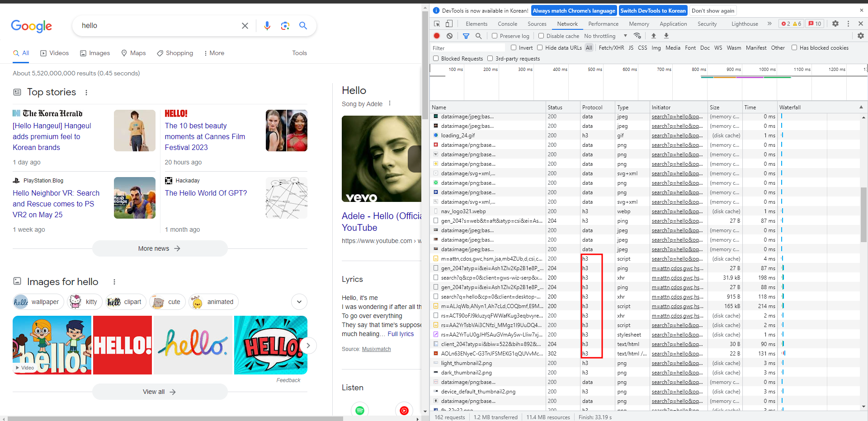Check the row checkbox for client_204 request
The width and height of the screenshot is (868, 421).
tap(436, 344)
